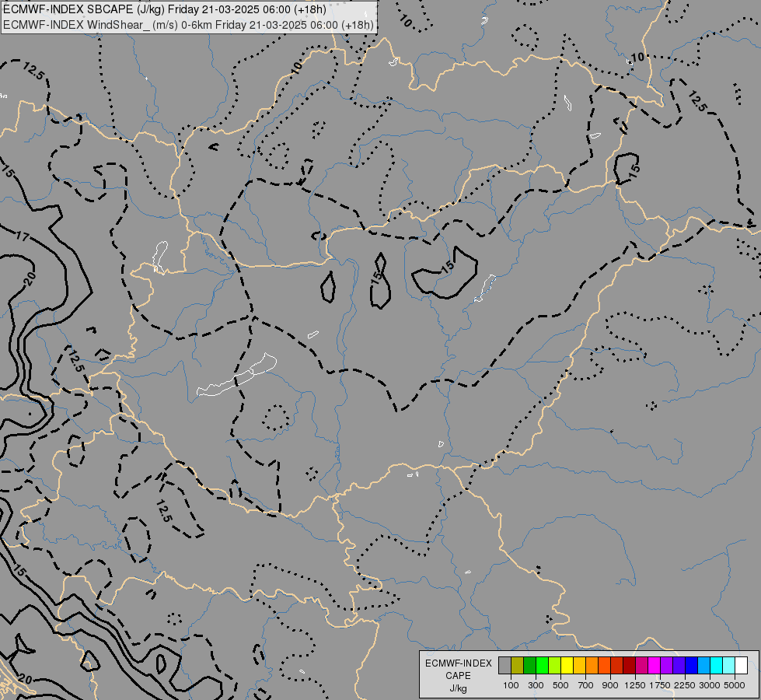Select the yellow-green lime legend swatch
Screen dimensions: 761x700
(555, 665)
